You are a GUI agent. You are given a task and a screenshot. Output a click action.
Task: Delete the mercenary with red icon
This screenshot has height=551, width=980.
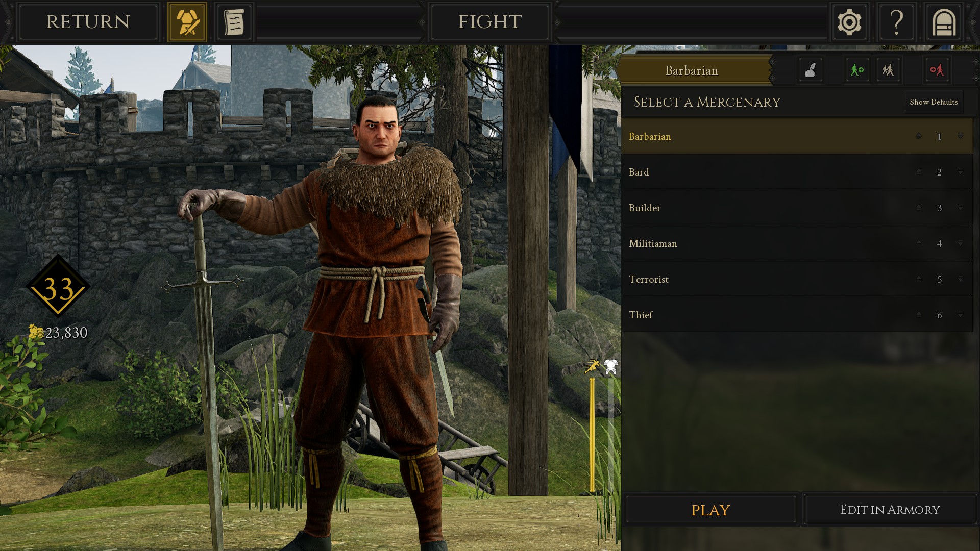coord(937,70)
